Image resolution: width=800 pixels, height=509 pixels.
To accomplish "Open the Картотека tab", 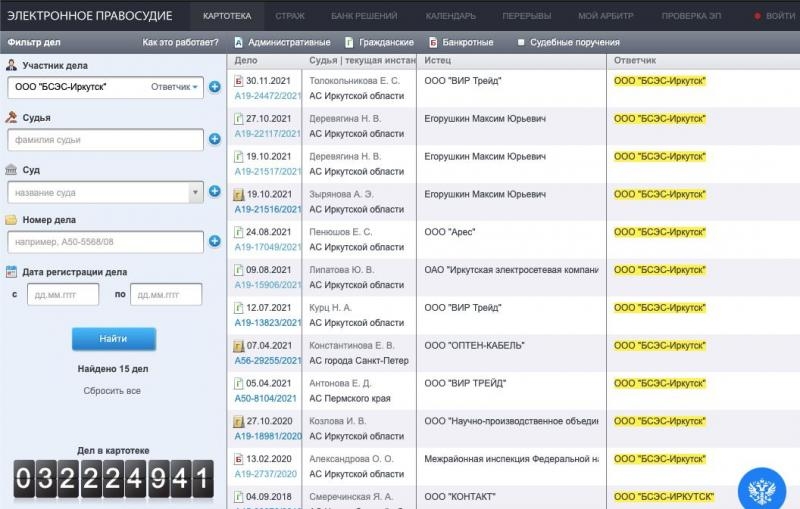I will pyautogui.click(x=227, y=16).
